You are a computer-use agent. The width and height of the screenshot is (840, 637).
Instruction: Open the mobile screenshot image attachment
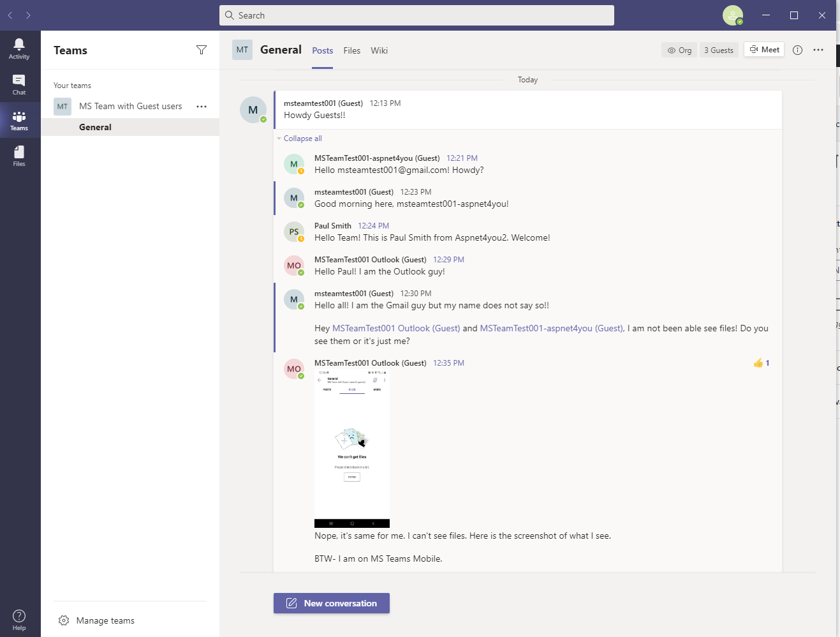point(352,449)
